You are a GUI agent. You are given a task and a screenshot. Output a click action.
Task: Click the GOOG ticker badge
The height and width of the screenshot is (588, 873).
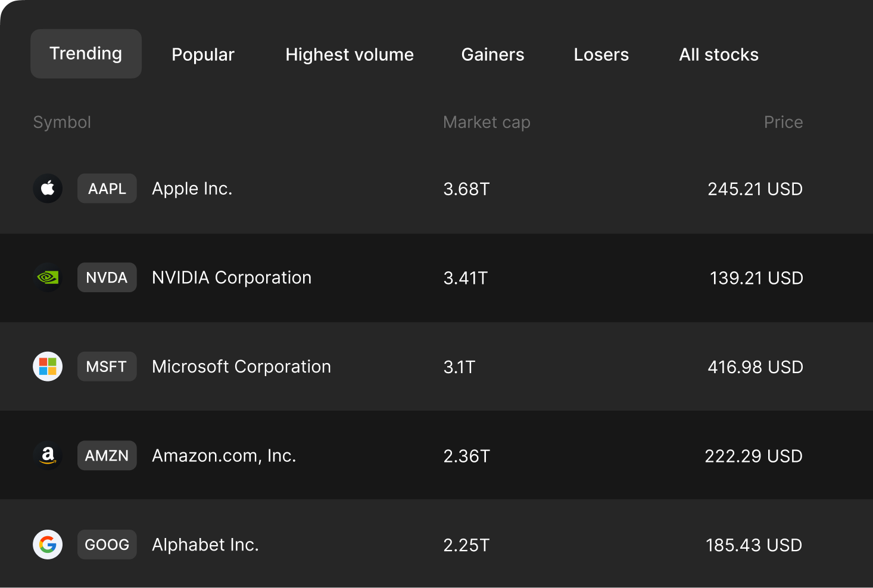pyautogui.click(x=107, y=545)
